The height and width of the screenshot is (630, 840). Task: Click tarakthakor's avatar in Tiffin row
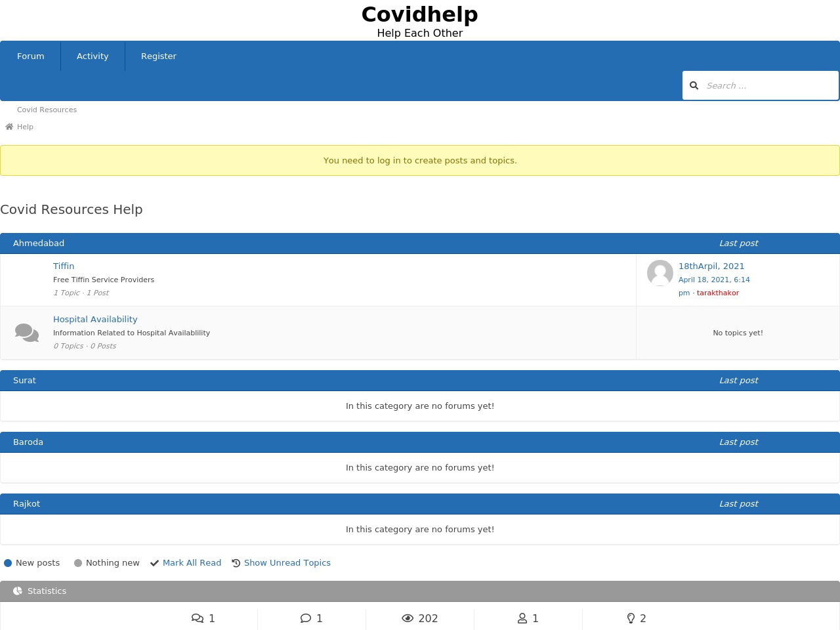pyautogui.click(x=660, y=273)
